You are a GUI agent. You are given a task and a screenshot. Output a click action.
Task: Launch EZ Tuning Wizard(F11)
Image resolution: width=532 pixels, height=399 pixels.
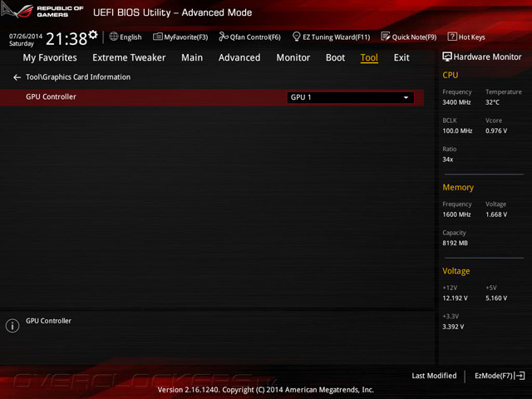pyautogui.click(x=331, y=37)
